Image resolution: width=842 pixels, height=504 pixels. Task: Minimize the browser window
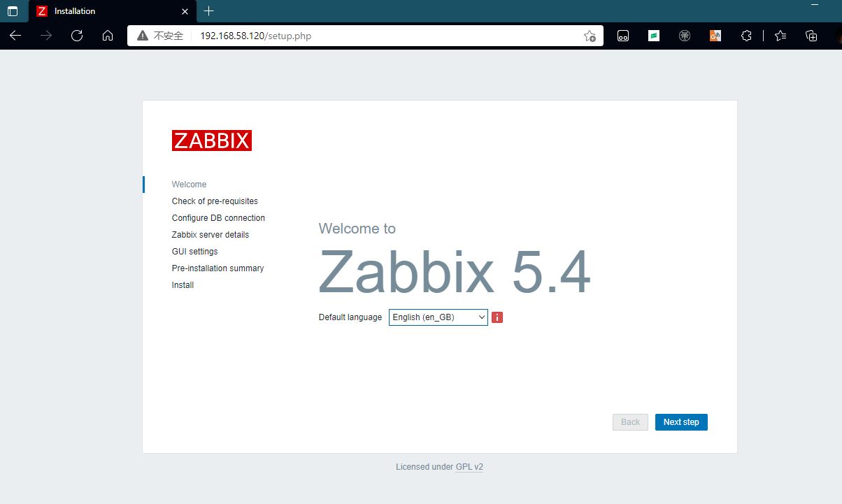point(814,6)
